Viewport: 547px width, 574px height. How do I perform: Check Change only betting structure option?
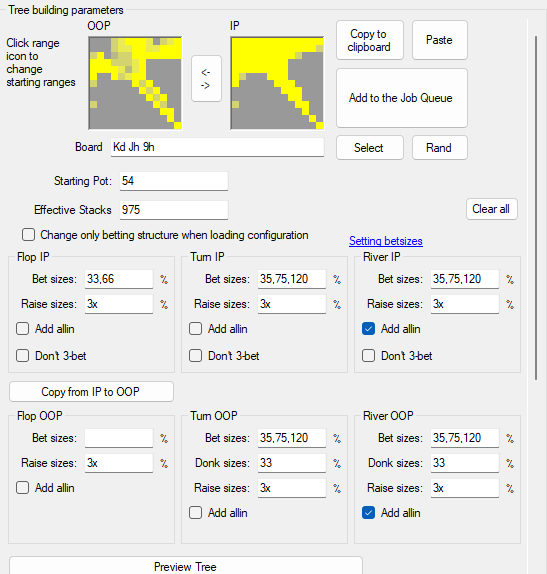click(x=29, y=235)
